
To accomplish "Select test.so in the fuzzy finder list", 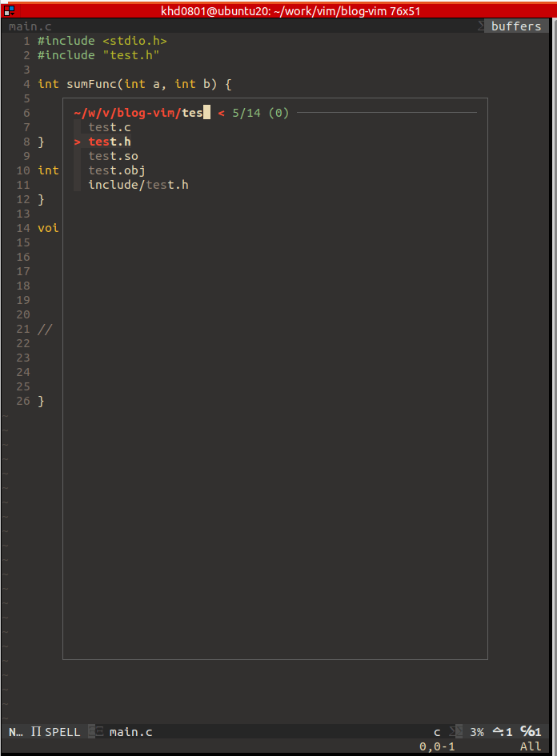I will pos(114,155).
